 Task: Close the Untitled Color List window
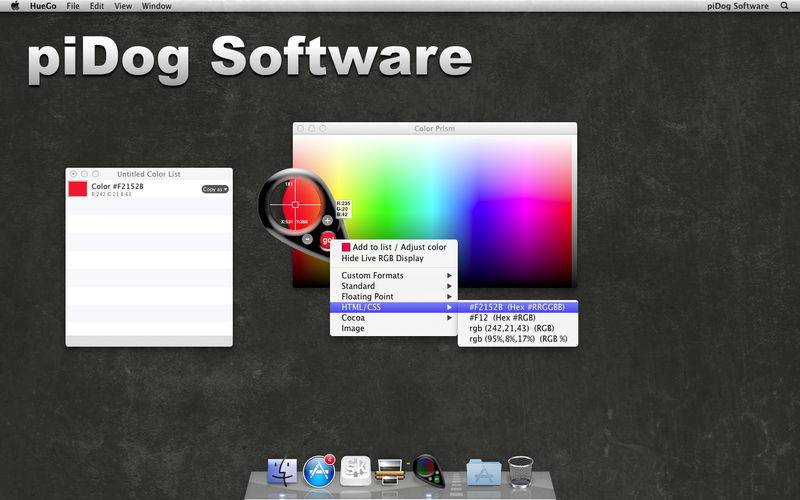point(73,174)
